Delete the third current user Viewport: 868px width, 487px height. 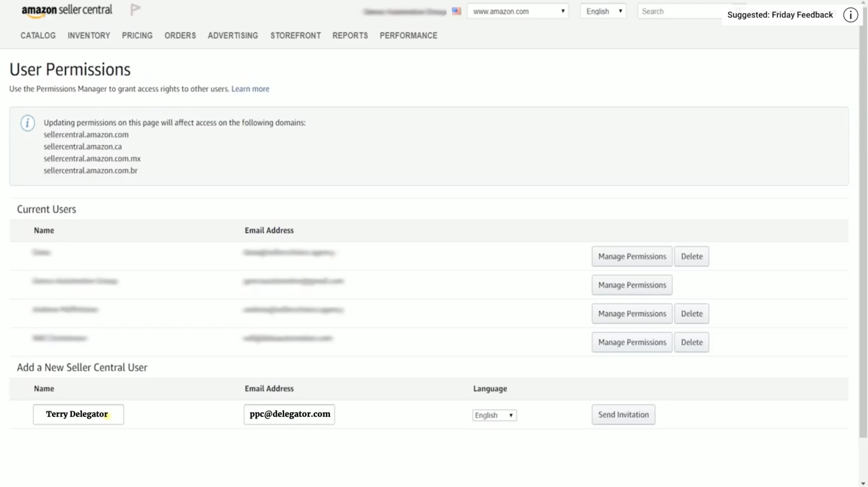tap(692, 313)
